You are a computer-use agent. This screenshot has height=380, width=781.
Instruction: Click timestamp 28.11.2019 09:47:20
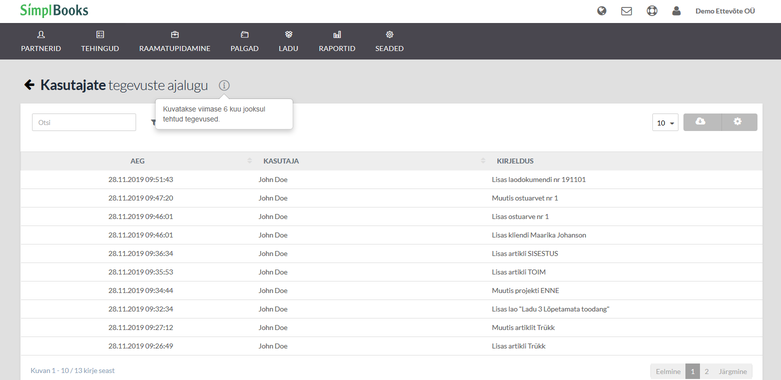[140, 198]
